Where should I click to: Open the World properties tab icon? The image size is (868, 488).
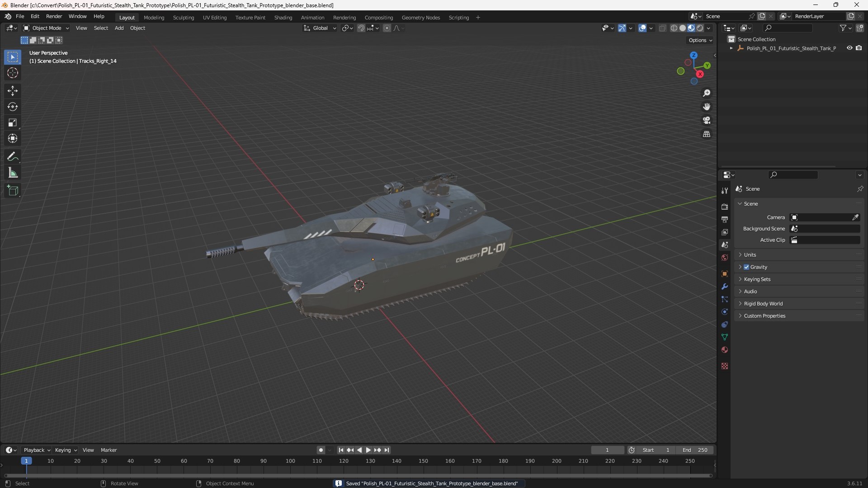725,258
